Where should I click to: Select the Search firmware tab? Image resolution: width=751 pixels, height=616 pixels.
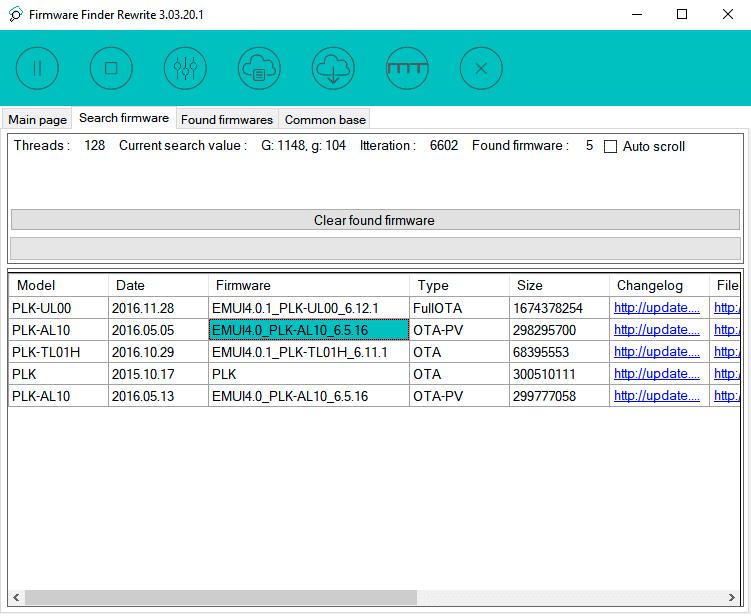click(x=124, y=118)
